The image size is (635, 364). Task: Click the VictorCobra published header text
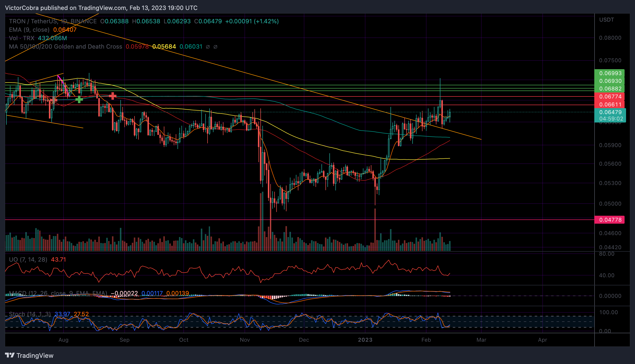coord(101,8)
